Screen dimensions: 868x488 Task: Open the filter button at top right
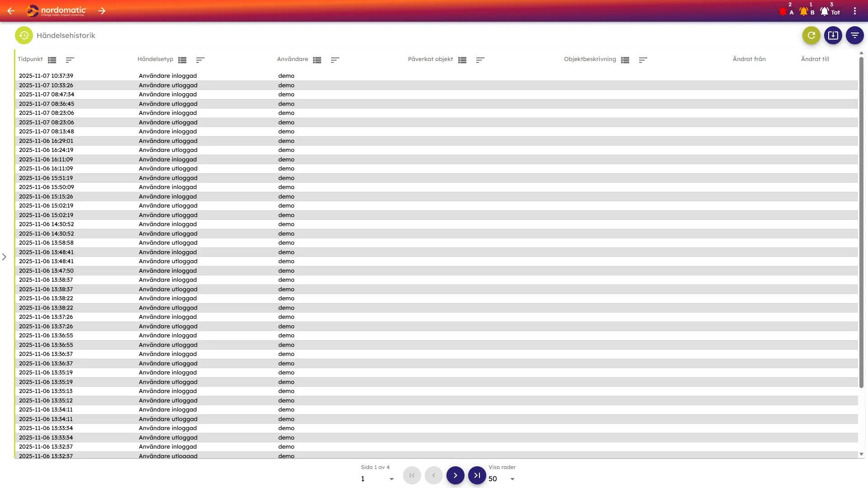854,35
